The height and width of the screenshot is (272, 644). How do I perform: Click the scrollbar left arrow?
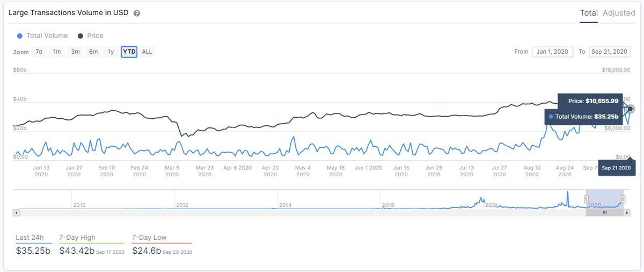coord(16,212)
